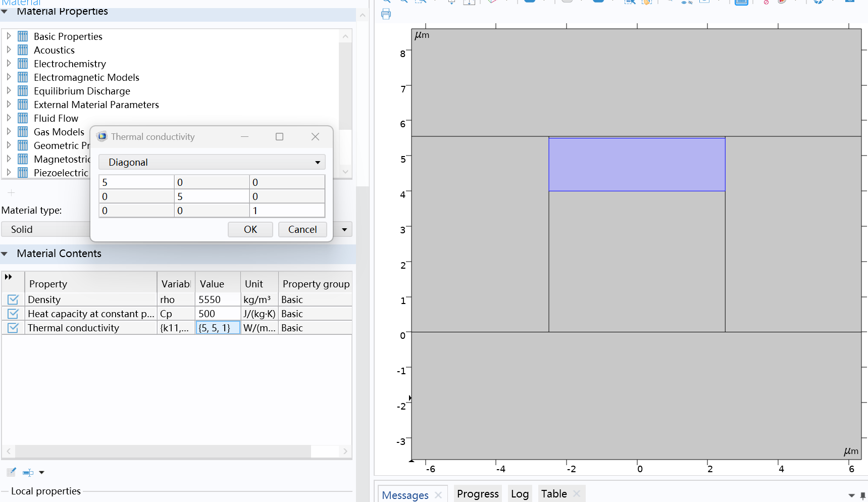Expand the Electromagnetic Models tree node
Screen dimensions: 868x502
[9, 77]
